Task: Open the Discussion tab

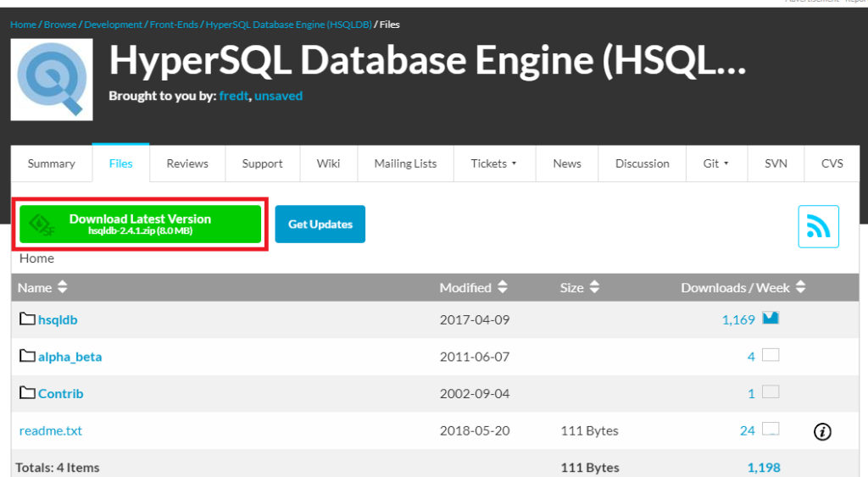Action: 643,164
